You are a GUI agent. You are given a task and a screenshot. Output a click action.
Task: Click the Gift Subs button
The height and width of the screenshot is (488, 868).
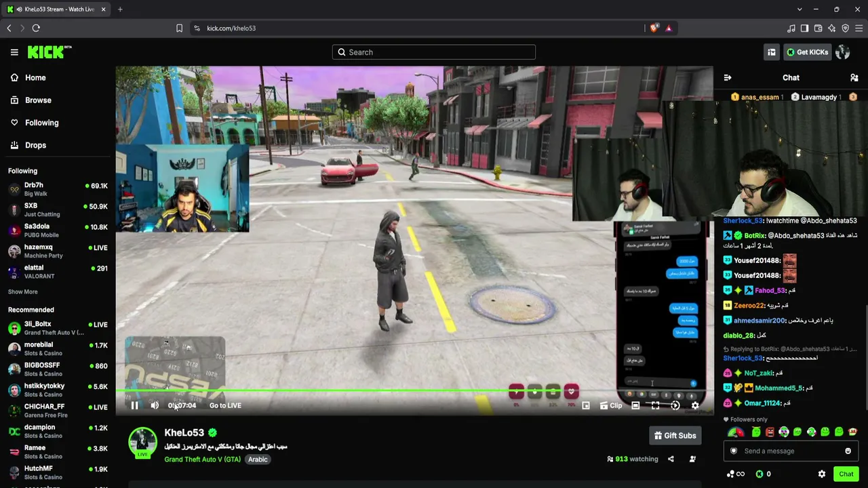675,436
